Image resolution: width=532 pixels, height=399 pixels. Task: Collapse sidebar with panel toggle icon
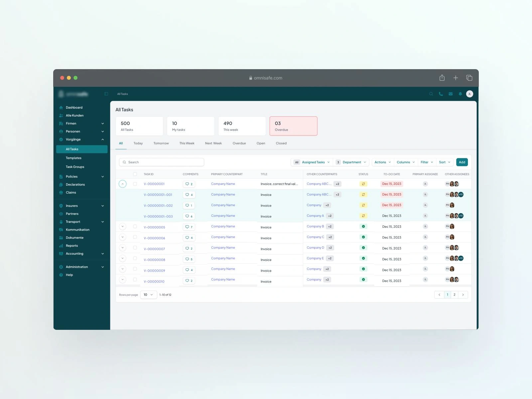tap(106, 94)
